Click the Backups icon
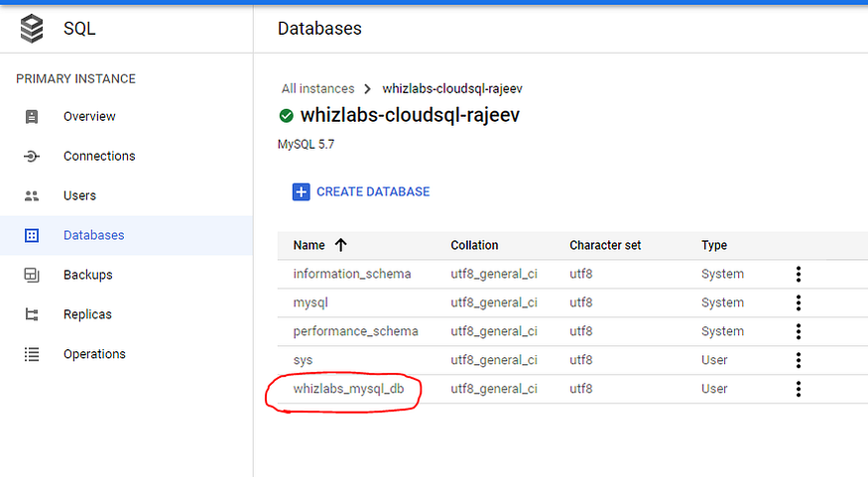The image size is (868, 477). click(32, 275)
